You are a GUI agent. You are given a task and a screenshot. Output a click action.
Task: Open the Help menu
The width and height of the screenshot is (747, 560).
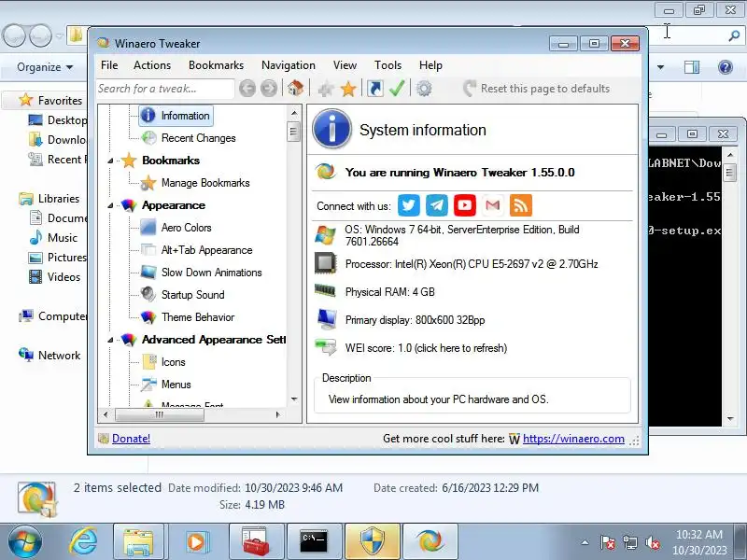(x=430, y=65)
